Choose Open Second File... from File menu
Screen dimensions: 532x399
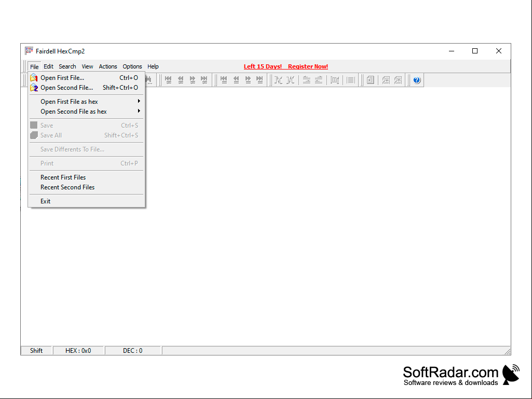coord(87,88)
